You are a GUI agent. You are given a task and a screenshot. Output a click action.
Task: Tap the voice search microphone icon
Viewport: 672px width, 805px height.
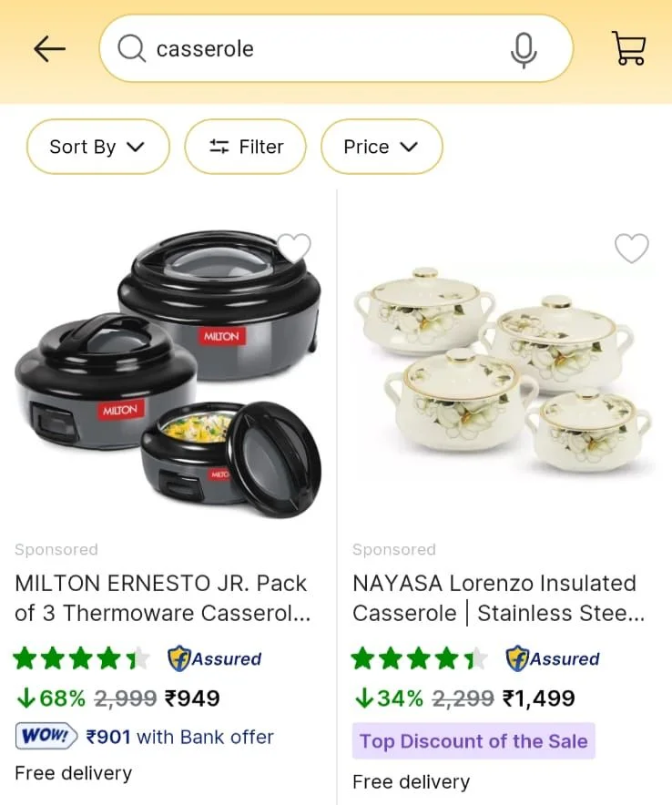coord(524,49)
